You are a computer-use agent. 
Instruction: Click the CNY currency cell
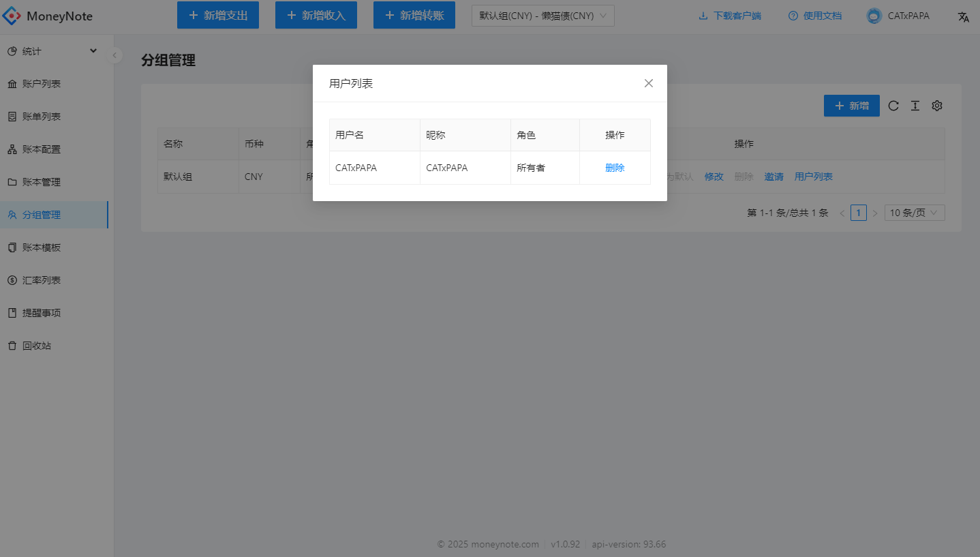click(x=270, y=177)
